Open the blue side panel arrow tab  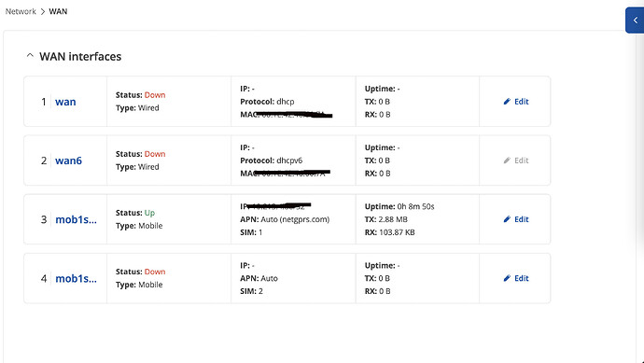(x=635, y=21)
